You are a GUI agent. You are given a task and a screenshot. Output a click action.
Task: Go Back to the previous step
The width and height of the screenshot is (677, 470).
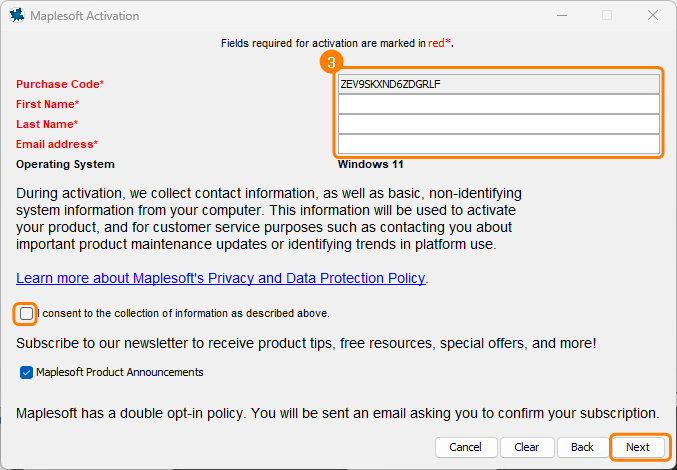[x=582, y=447]
